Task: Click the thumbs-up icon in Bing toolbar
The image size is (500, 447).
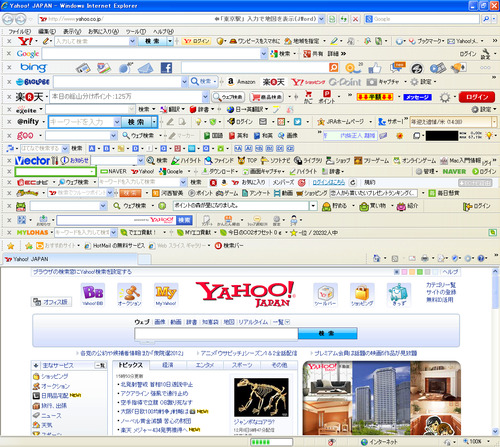Action: [375, 68]
